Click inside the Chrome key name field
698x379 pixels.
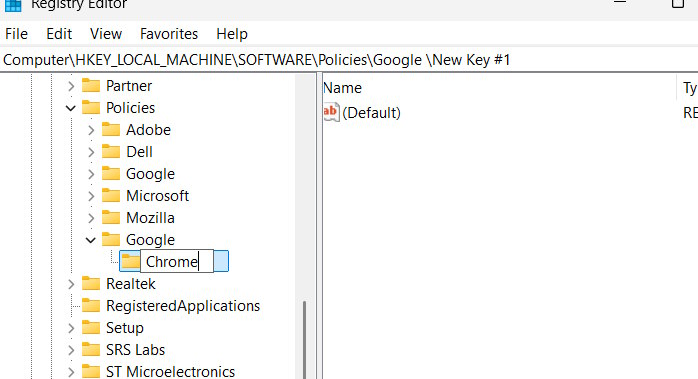tap(177, 261)
